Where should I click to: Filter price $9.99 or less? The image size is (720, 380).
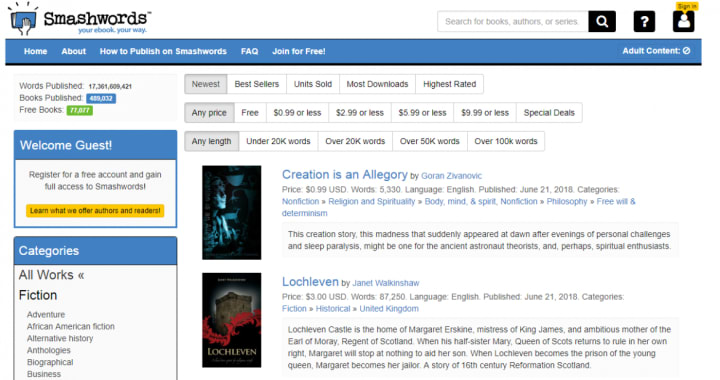click(485, 112)
